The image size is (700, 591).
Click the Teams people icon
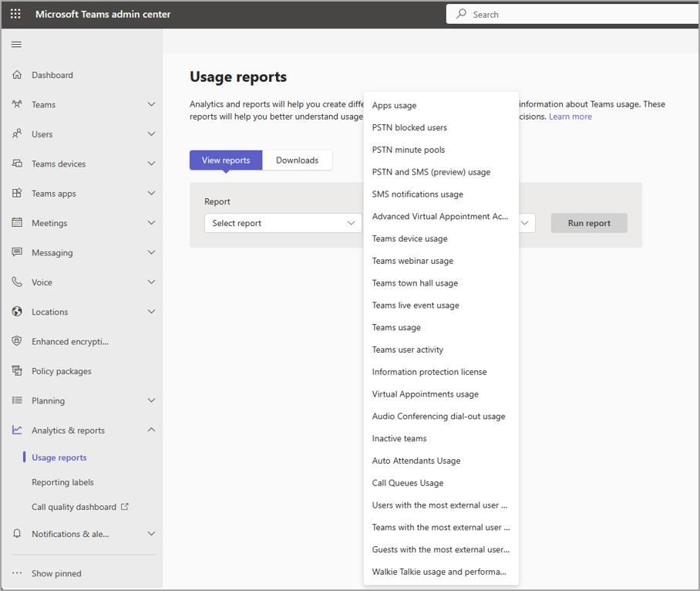pyautogui.click(x=17, y=104)
